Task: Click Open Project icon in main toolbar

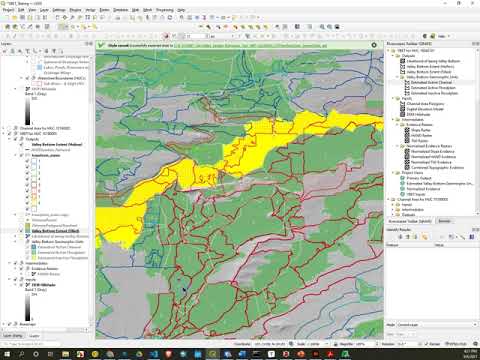Action: [x=14, y=17]
